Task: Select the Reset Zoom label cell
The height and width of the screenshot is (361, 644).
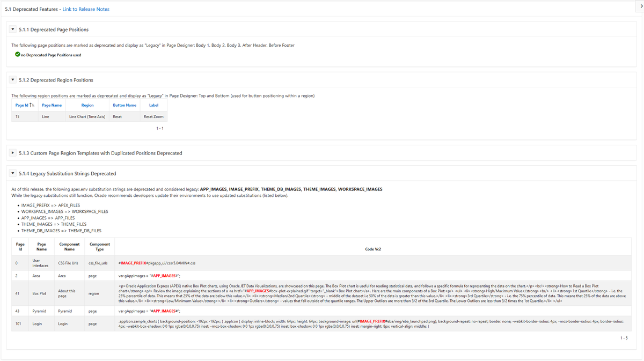Action: [x=153, y=116]
